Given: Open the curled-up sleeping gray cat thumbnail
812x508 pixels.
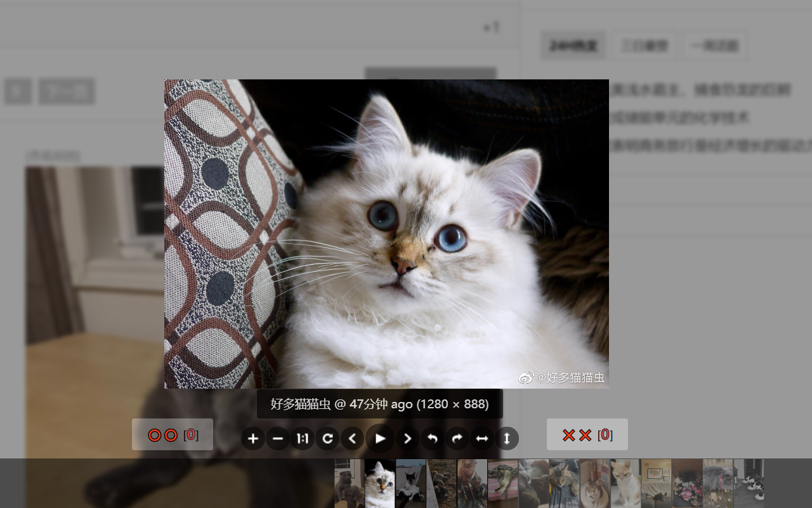Looking at the screenshot, I should [534, 483].
